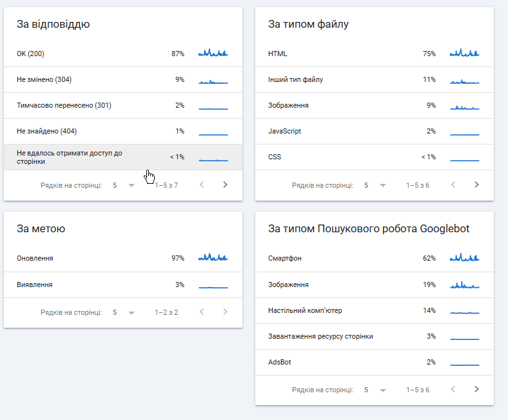Open rows-per-page dropdown in За відповіддю card
Image resolution: width=508 pixels, height=420 pixels.
(123, 185)
